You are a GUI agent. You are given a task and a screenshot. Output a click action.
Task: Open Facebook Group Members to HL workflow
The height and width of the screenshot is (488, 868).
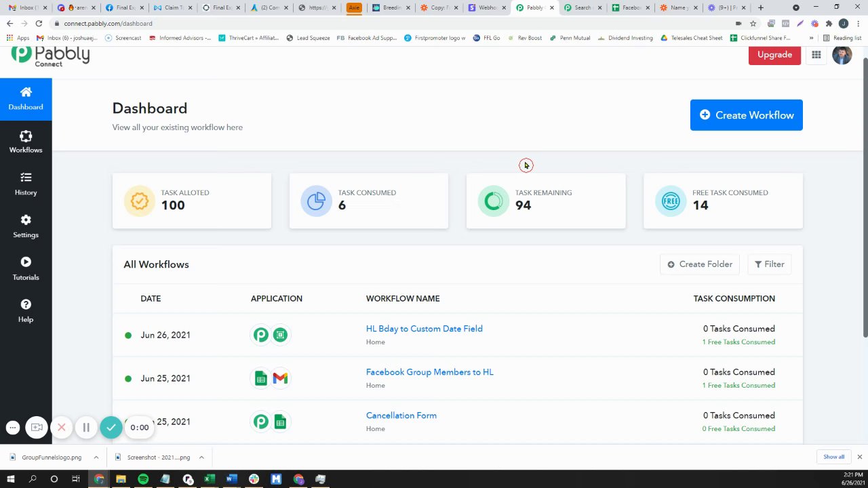coord(429,372)
